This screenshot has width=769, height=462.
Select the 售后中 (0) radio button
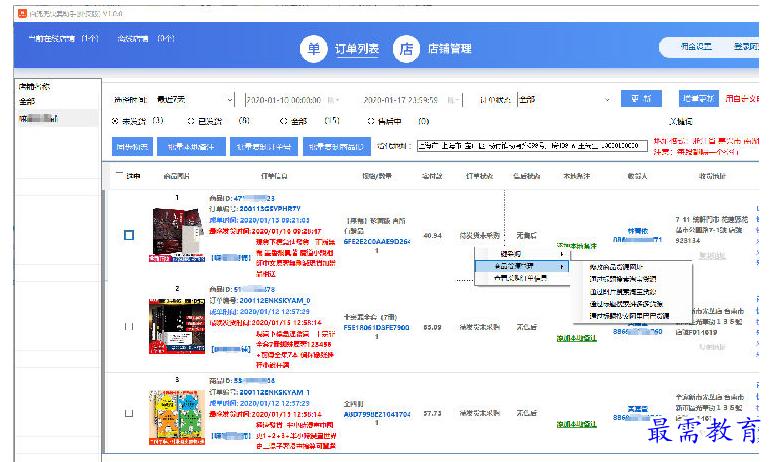click(x=371, y=121)
